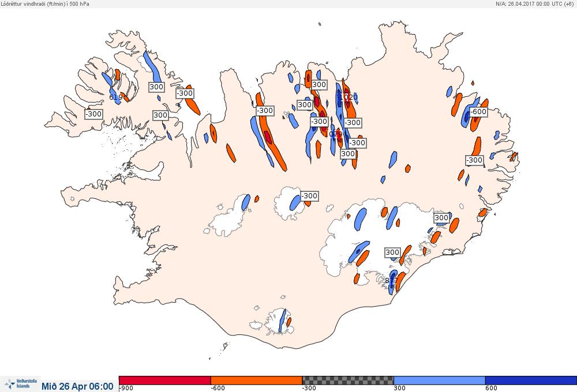
Task: Click the 300 legend value
Action: click(400, 388)
